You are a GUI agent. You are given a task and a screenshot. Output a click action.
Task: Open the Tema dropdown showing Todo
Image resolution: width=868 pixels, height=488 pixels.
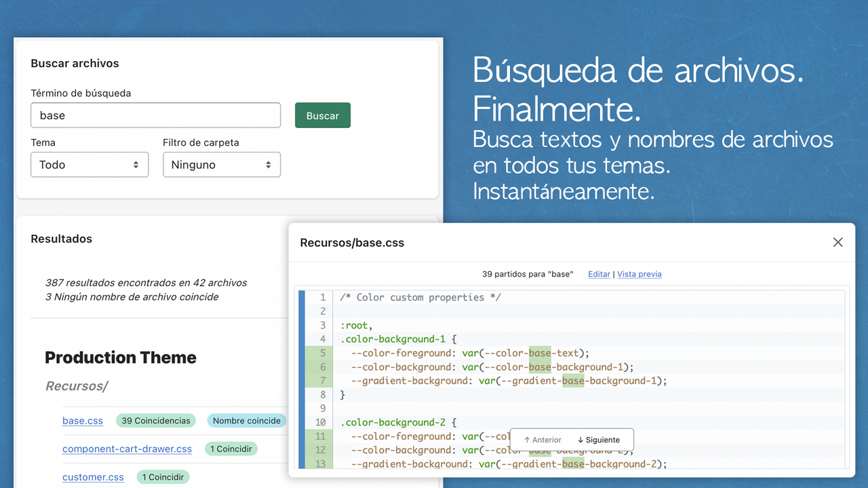[x=90, y=165]
